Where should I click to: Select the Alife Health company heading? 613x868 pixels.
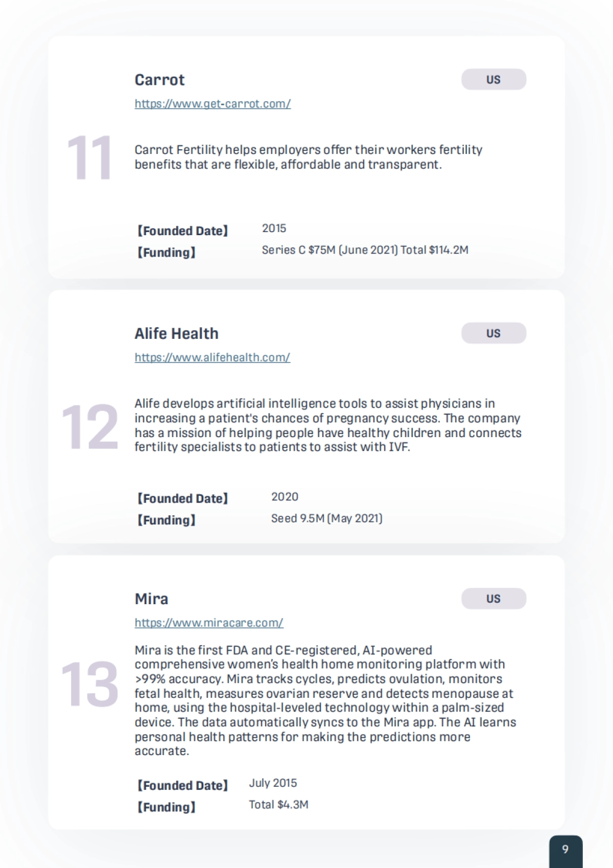(x=176, y=333)
